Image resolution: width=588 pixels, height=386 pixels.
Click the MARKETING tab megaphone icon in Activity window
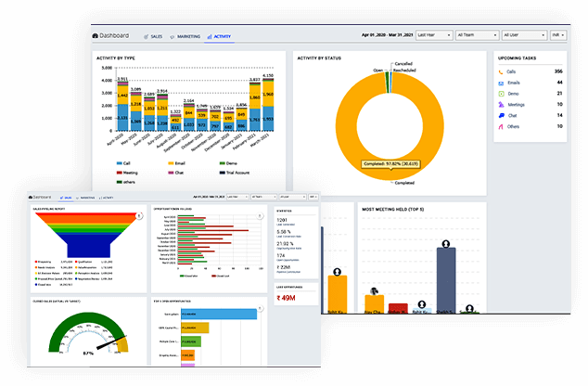click(173, 37)
